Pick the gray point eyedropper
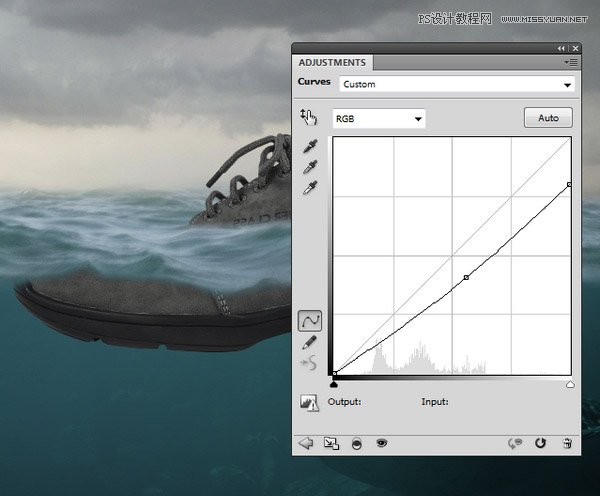This screenshot has width=600, height=496. 309,167
